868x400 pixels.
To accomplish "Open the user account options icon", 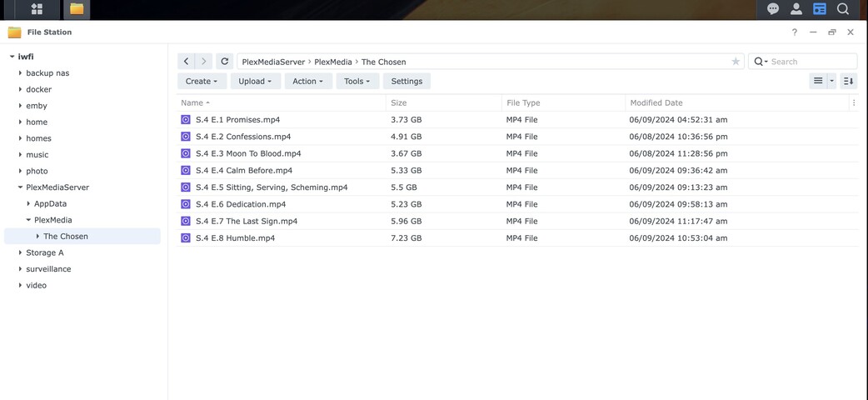I will coord(796,9).
